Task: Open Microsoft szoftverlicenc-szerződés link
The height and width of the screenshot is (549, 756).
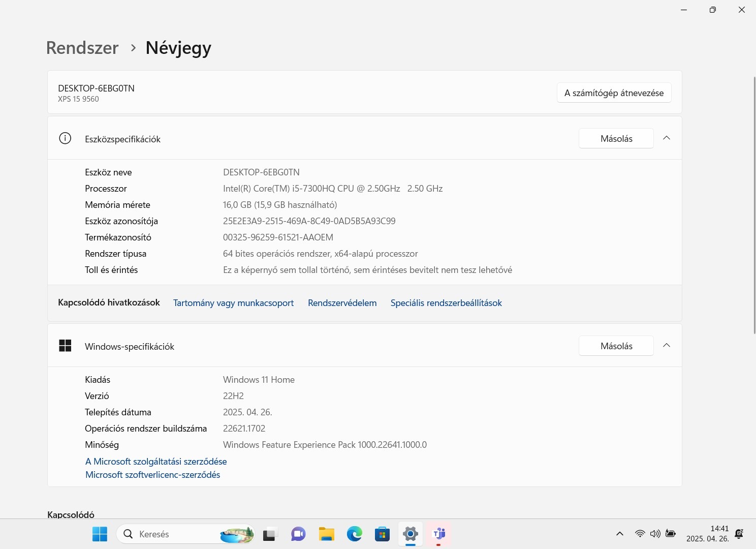Action: (152, 475)
